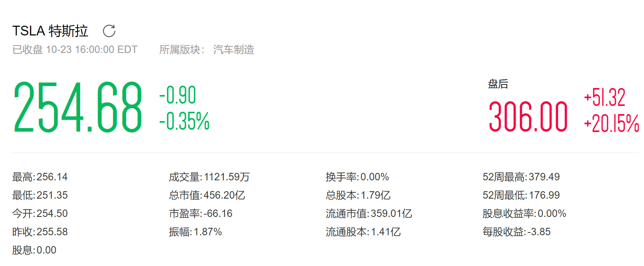The width and height of the screenshot is (644, 266).
Task: Click the 市盈率 -66.16 value
Action: pyautogui.click(x=218, y=213)
